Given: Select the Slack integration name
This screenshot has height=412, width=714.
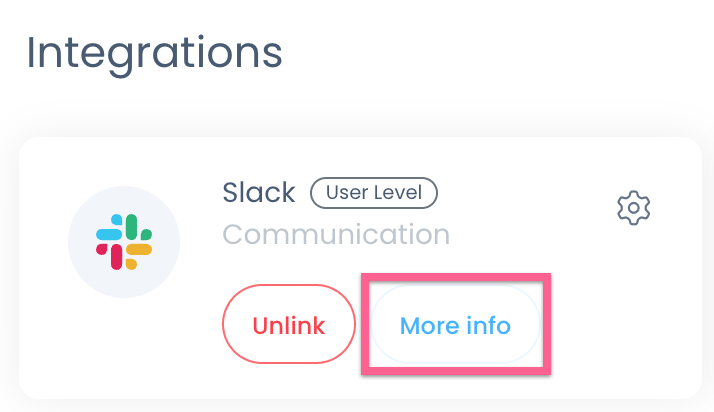Looking at the screenshot, I should click(x=259, y=192).
